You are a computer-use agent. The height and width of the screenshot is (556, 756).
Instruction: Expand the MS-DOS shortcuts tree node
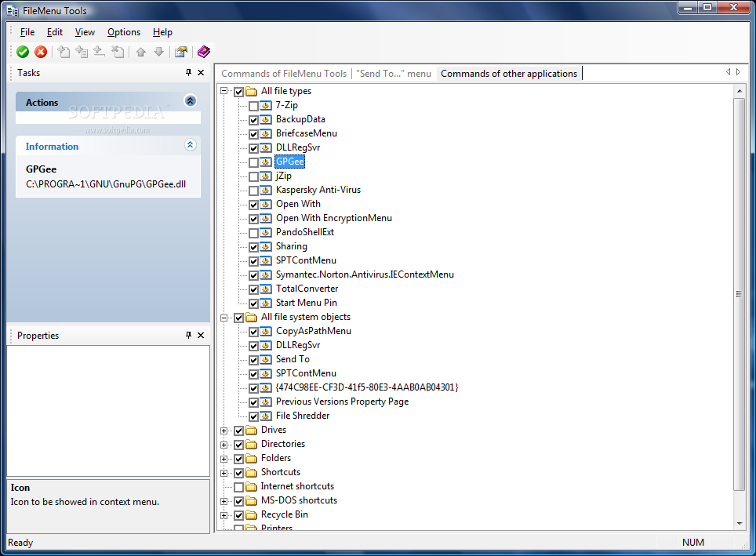(x=224, y=501)
